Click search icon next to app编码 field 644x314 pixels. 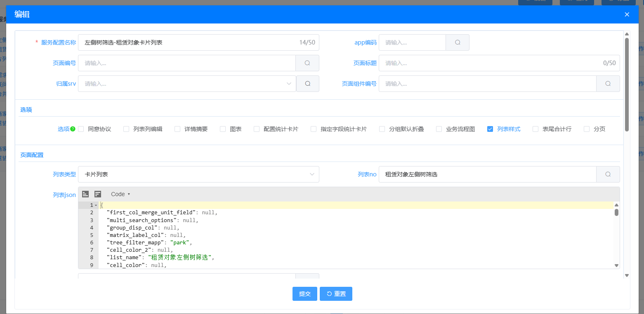458,42
